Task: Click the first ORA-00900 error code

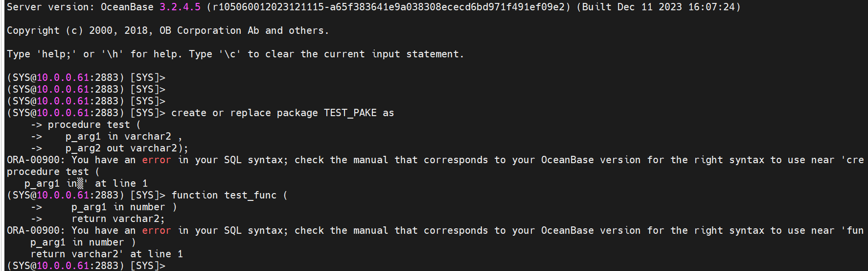Action: [x=33, y=160]
